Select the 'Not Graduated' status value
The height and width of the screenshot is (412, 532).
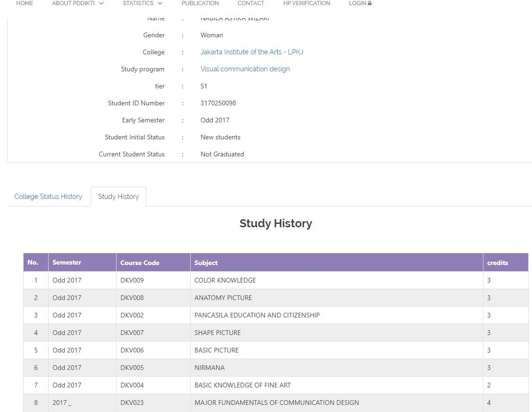(222, 154)
